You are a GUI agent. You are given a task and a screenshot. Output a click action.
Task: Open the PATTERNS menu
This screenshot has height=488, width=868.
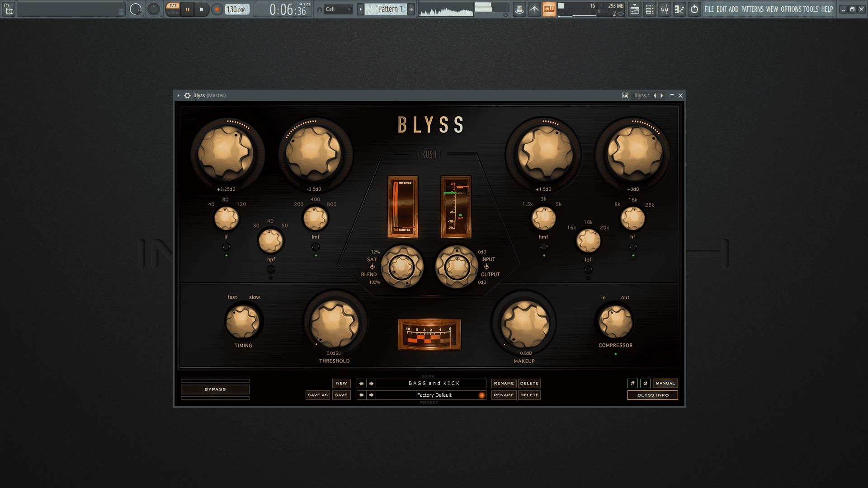point(752,9)
